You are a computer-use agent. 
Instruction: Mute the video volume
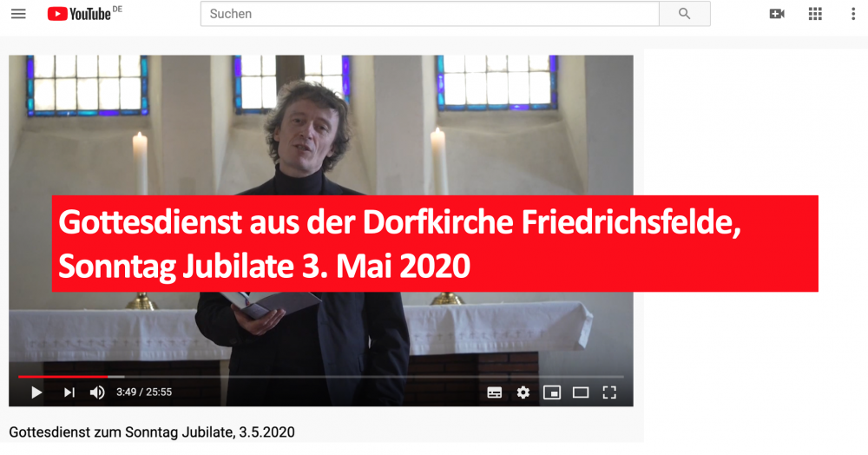(97, 392)
